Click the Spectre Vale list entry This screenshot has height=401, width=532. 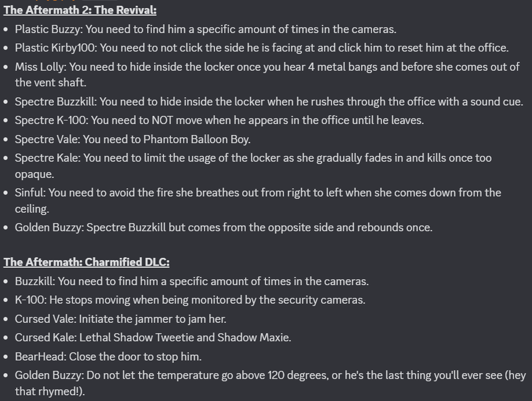[x=132, y=140]
